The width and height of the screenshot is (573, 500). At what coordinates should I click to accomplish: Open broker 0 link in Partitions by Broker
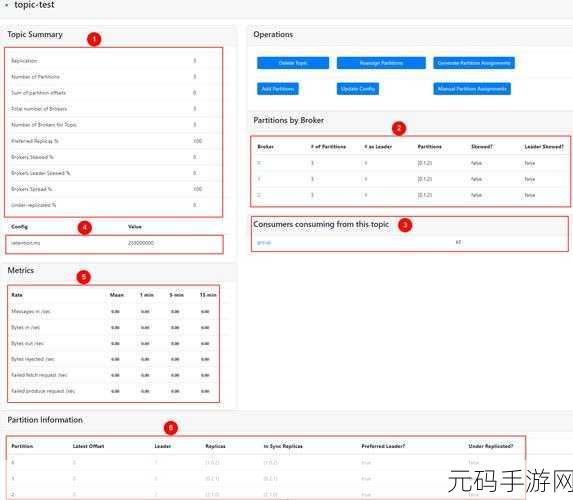click(259, 163)
